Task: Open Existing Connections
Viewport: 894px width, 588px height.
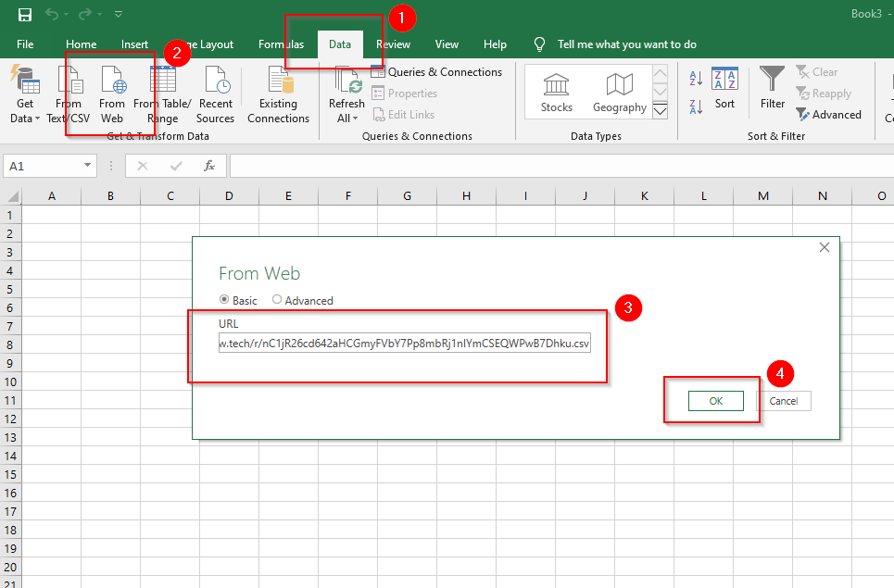Action: 278,93
